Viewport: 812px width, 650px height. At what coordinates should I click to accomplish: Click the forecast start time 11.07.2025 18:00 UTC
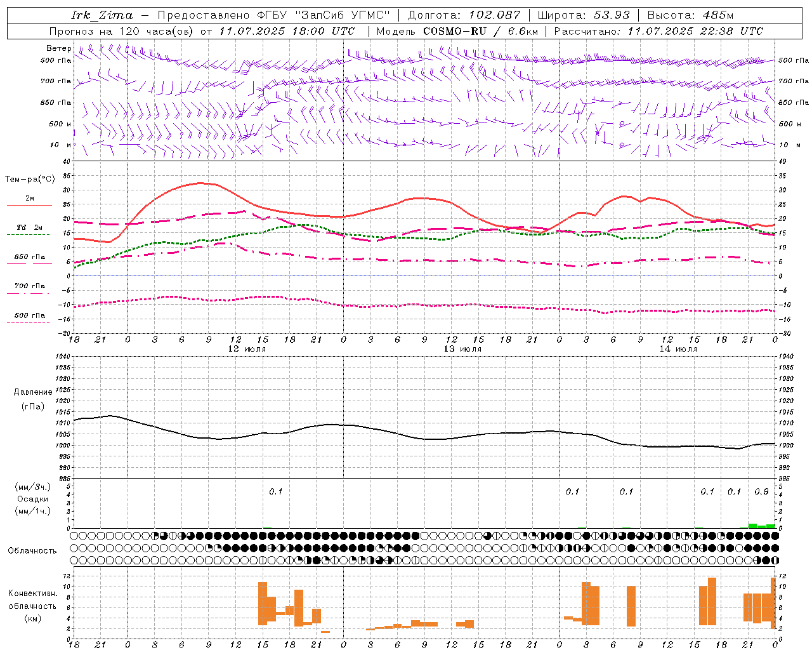click(287, 31)
